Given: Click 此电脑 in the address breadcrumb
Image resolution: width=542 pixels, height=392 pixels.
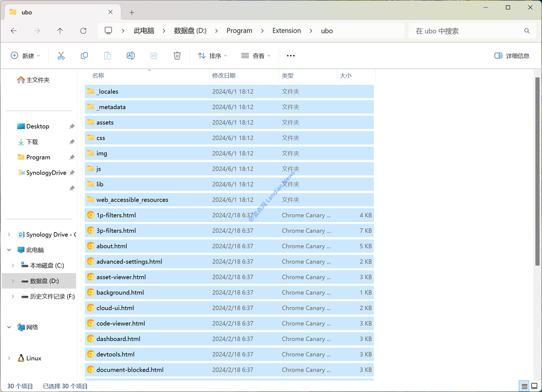Looking at the screenshot, I should click(x=144, y=31).
